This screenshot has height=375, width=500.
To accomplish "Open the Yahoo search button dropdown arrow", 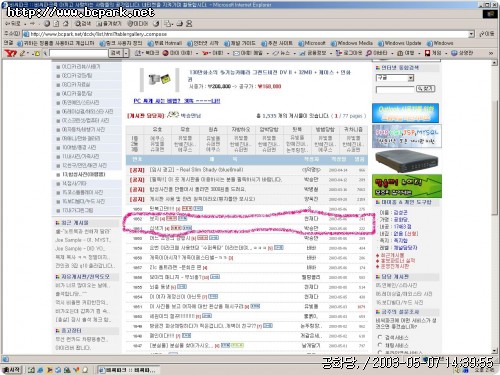I will pyautogui.click(x=126, y=53).
